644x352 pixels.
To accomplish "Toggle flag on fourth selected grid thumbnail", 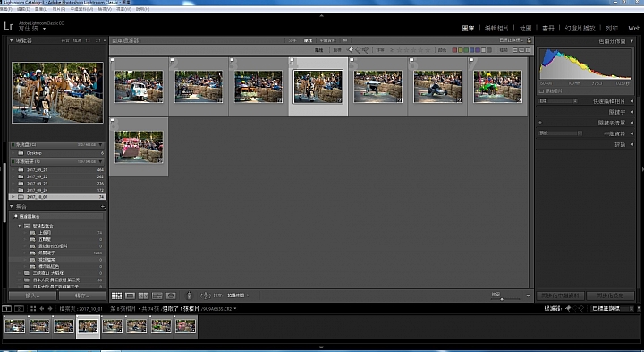I will coord(292,60).
